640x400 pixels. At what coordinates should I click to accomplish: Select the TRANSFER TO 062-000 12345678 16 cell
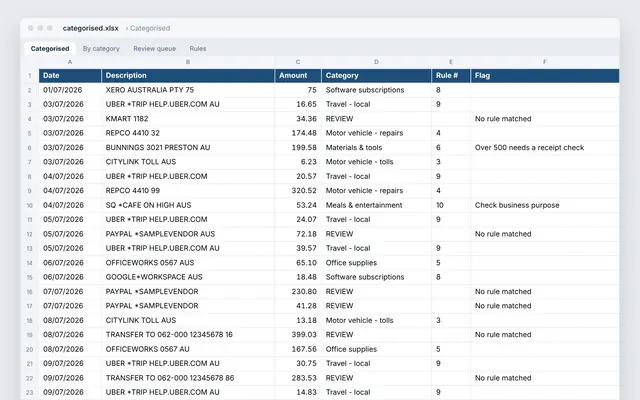pos(188,335)
